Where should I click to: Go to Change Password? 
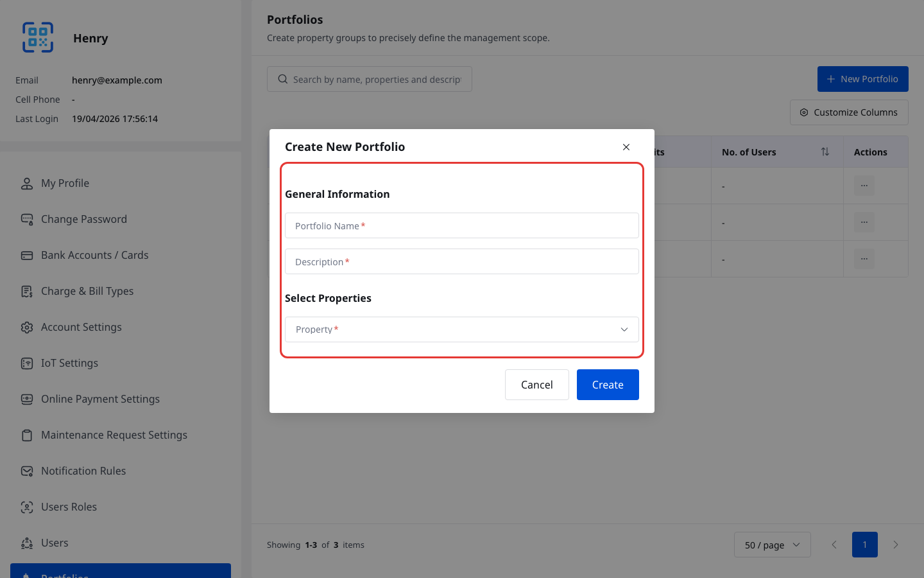(121, 220)
